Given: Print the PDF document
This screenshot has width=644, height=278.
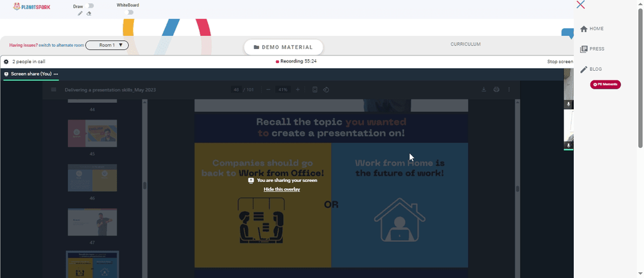Looking at the screenshot, I should click(x=496, y=89).
